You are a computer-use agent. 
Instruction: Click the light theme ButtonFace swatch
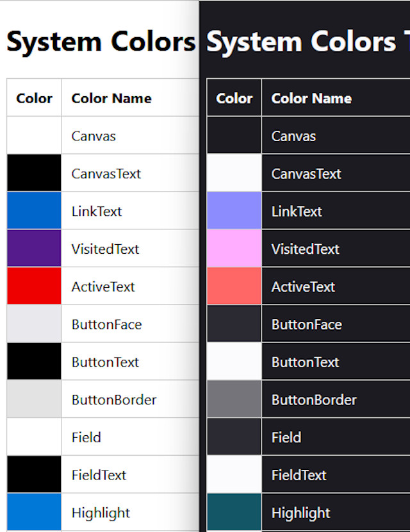34,323
